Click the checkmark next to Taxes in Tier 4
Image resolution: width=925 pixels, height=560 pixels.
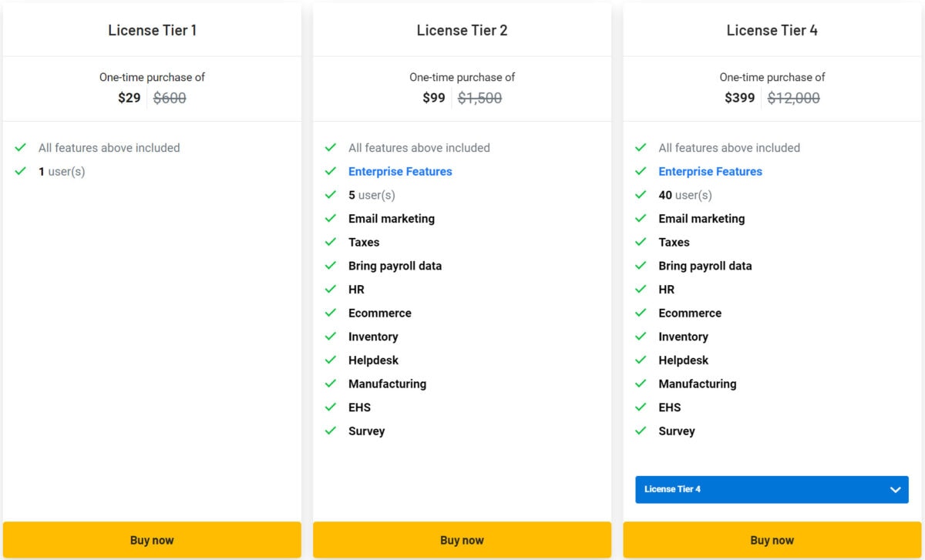click(x=641, y=242)
